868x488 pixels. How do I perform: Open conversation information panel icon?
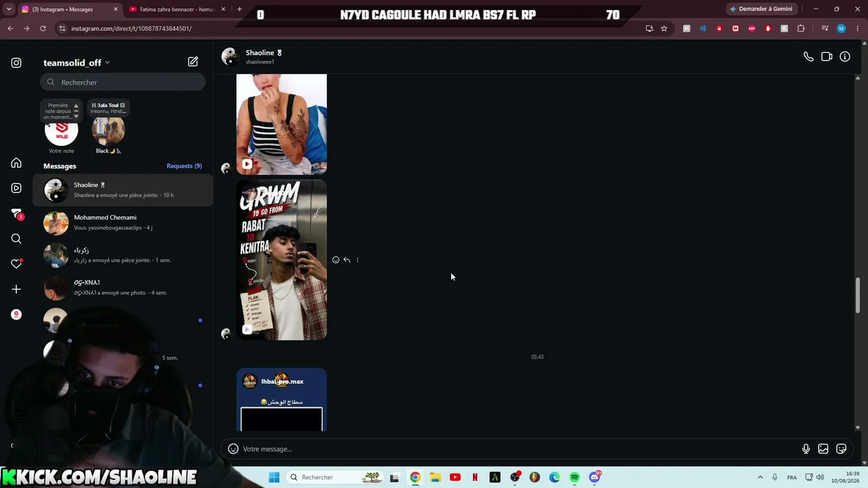point(845,57)
